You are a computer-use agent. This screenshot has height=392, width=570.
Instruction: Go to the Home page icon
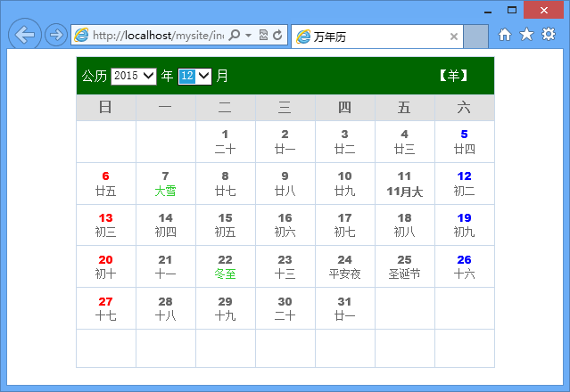(505, 35)
